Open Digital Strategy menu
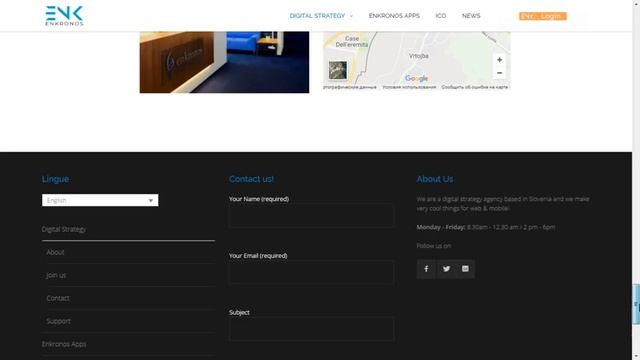The image size is (640, 360). pos(317,16)
